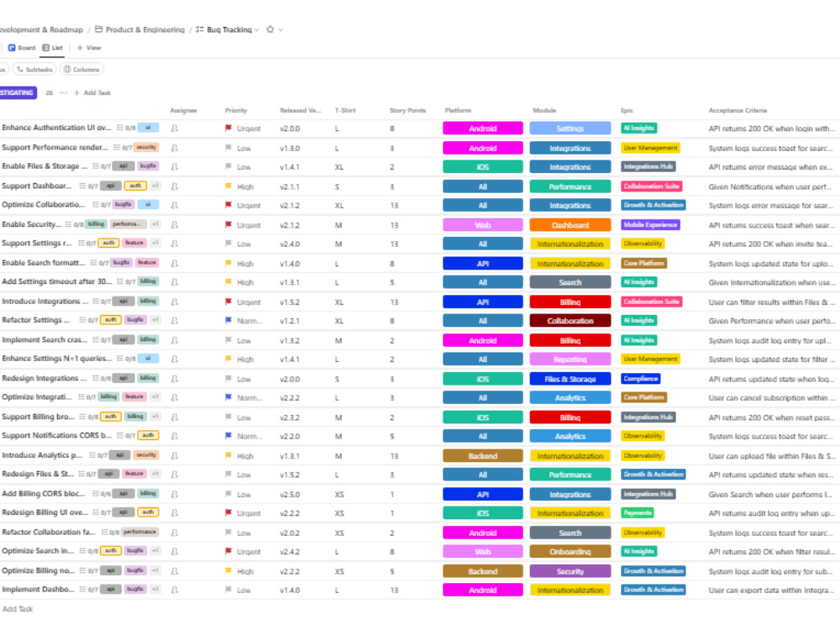Click the Module column header
The image size is (840, 630).
(544, 110)
